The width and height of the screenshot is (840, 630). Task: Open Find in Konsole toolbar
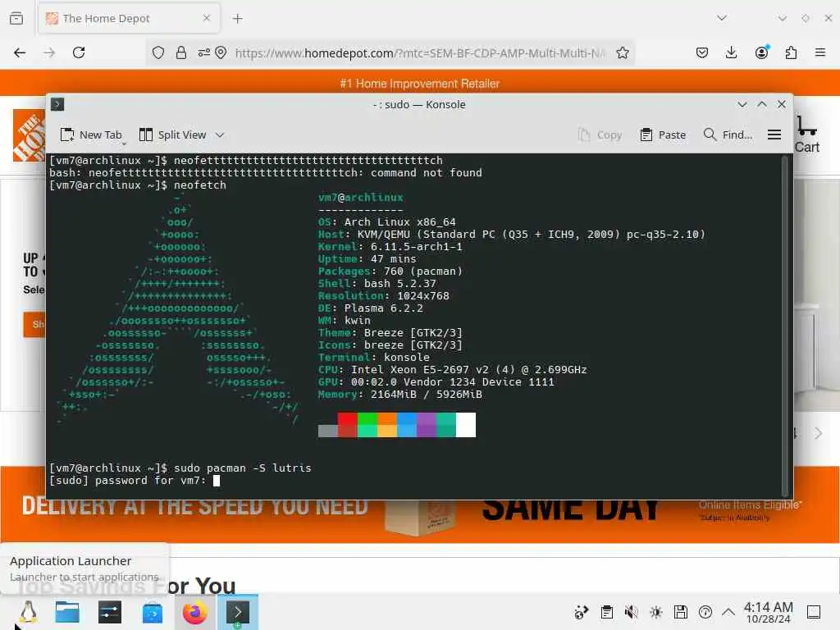click(728, 135)
